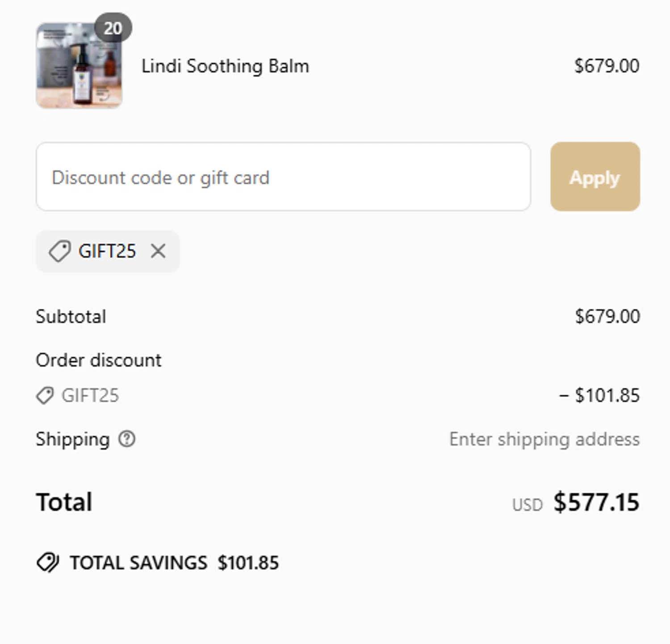
Task: Remove the GIFT25 discount code
Action: pyautogui.click(x=158, y=251)
